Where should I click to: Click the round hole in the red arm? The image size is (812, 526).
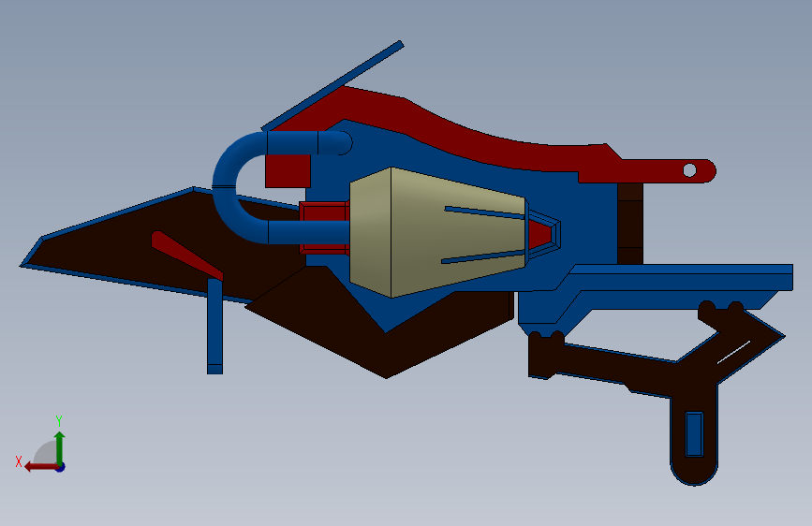tap(689, 169)
